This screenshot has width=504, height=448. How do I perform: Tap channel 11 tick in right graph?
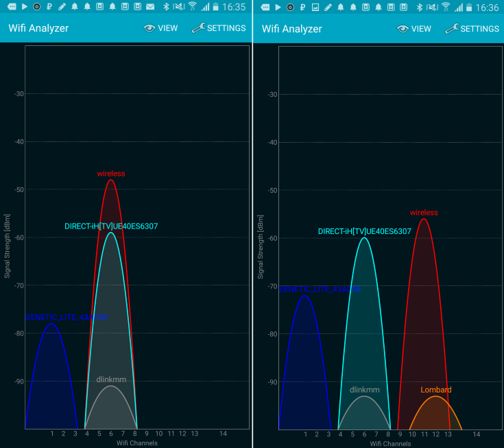[424, 434]
